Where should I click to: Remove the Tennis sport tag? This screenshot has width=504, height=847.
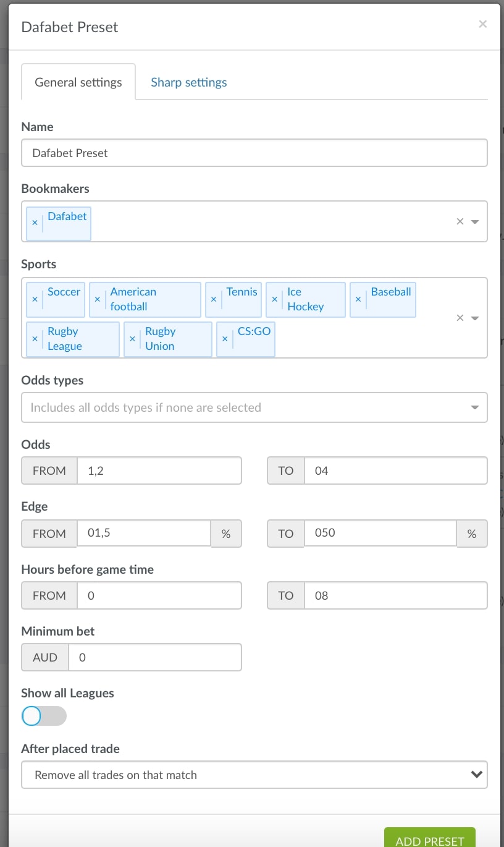click(x=214, y=299)
